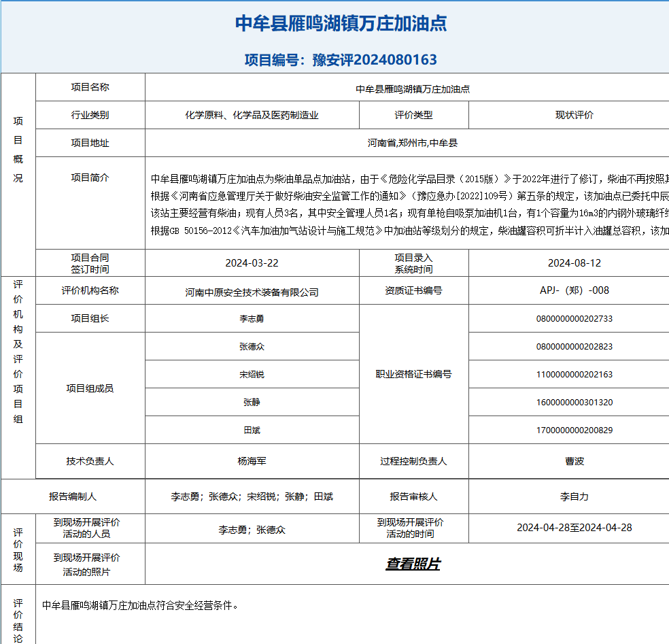Click the 项目名称 label cell
Viewport: 669px width, 644px height.
click(x=90, y=87)
